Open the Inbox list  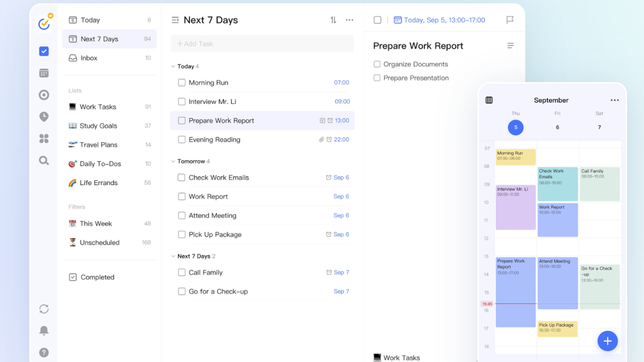(89, 58)
